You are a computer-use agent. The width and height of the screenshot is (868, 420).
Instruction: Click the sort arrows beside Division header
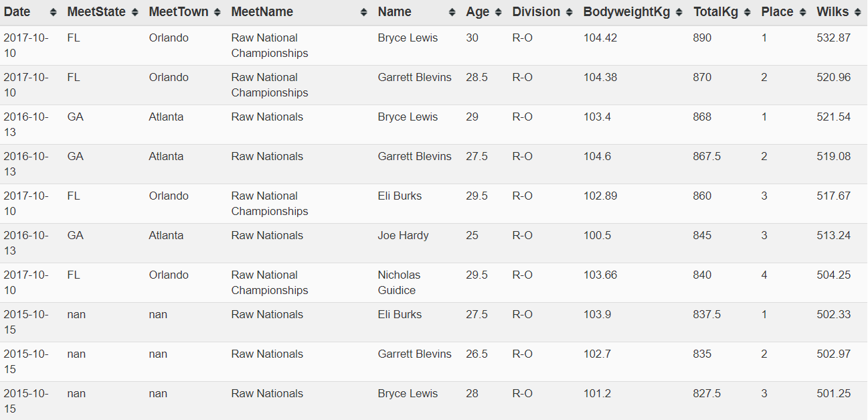point(570,13)
